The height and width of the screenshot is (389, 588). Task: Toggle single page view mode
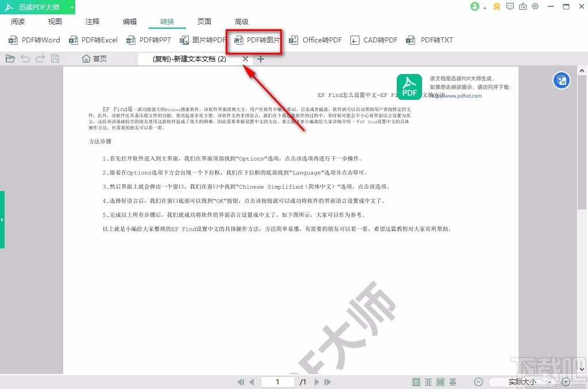click(x=416, y=381)
